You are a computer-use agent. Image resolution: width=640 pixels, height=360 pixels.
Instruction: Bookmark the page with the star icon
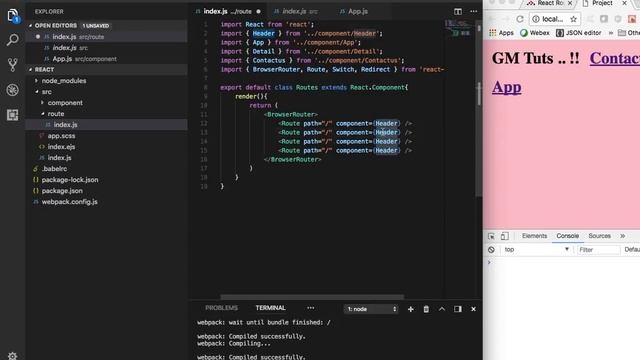[573, 19]
